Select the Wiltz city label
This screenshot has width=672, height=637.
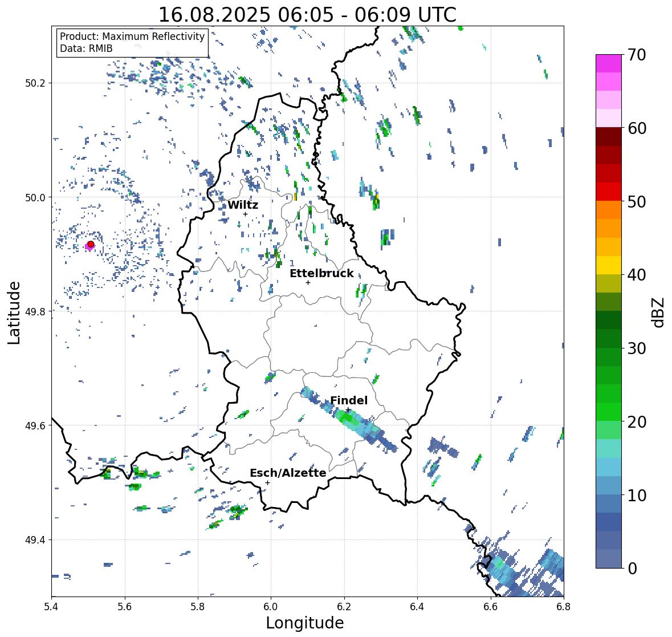tap(243, 205)
